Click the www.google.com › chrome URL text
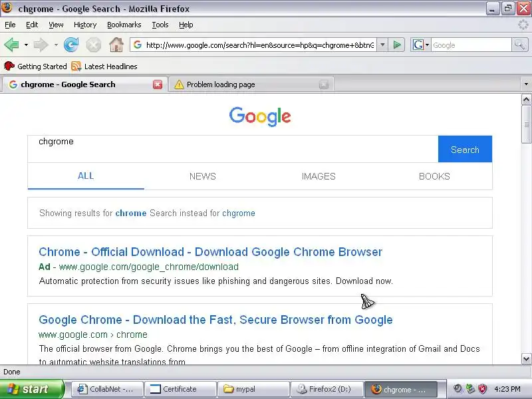The height and width of the screenshot is (399, 532). click(93, 334)
